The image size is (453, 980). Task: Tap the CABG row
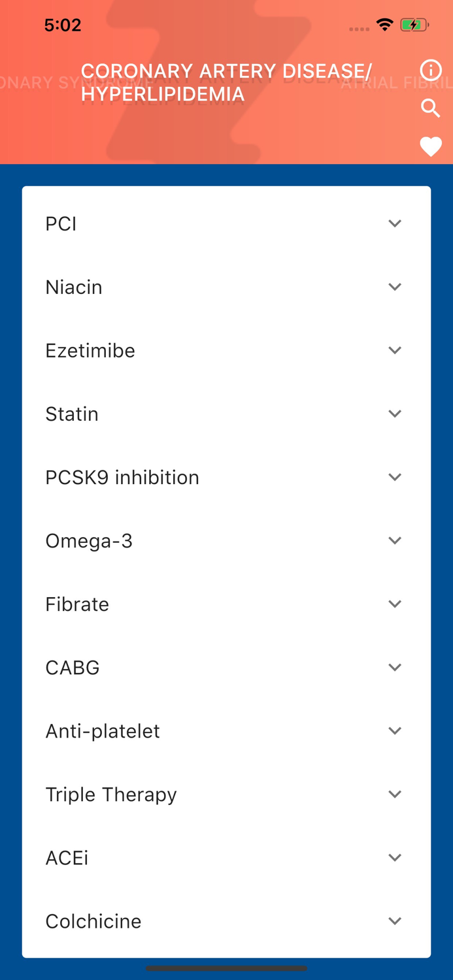pyautogui.click(x=226, y=667)
